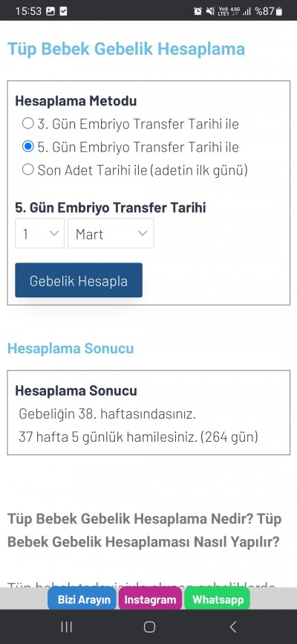The height and width of the screenshot is (644, 297).
Task: Tap the gallery image notification icon
Action: (50, 11)
